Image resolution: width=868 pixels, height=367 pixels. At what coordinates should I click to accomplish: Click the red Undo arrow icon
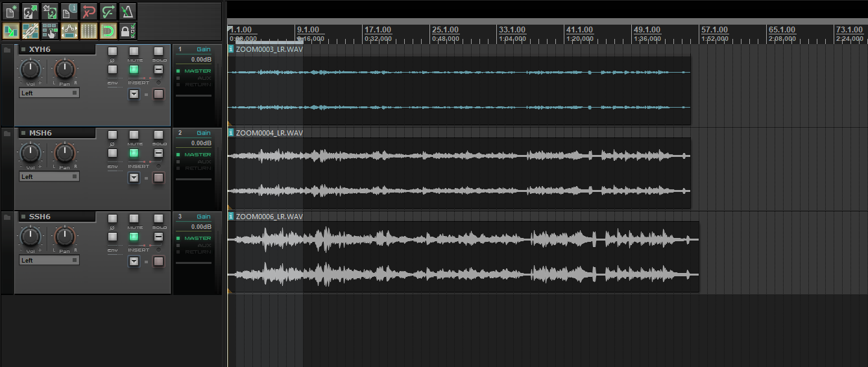tap(89, 11)
